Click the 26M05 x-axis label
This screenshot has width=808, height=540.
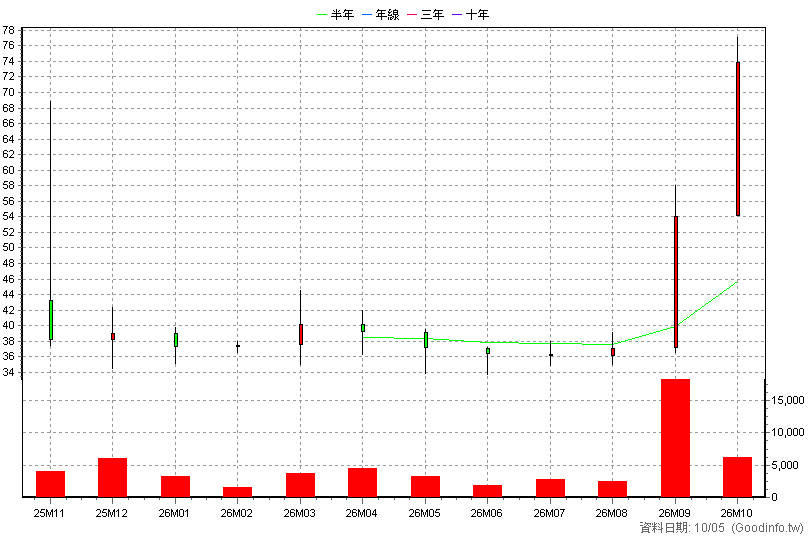[x=424, y=513]
